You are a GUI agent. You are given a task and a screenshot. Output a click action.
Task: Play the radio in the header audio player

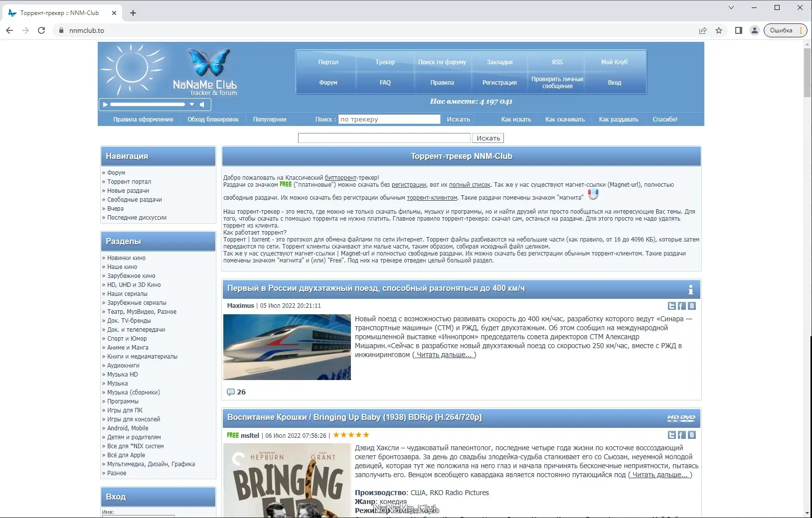(105, 105)
